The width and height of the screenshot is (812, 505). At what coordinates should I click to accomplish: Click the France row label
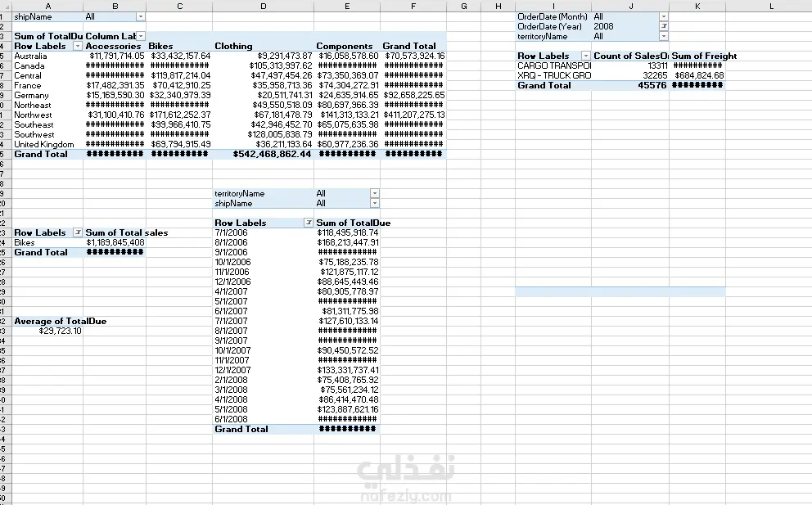coord(28,85)
